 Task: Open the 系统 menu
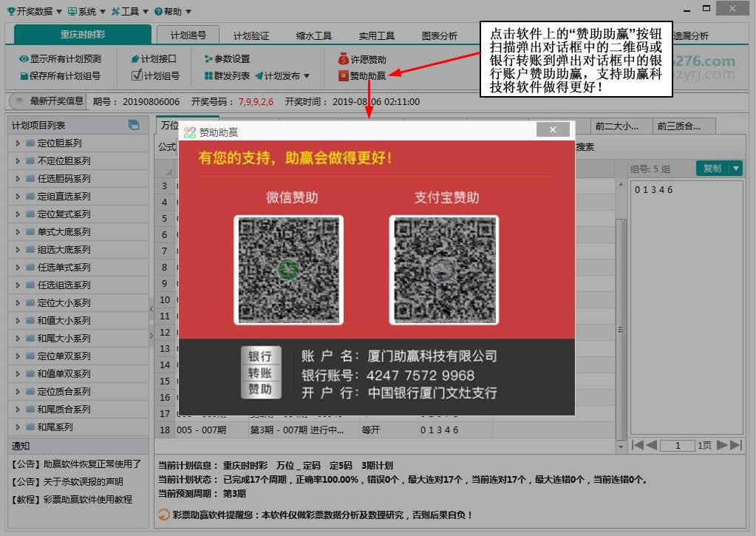86,11
